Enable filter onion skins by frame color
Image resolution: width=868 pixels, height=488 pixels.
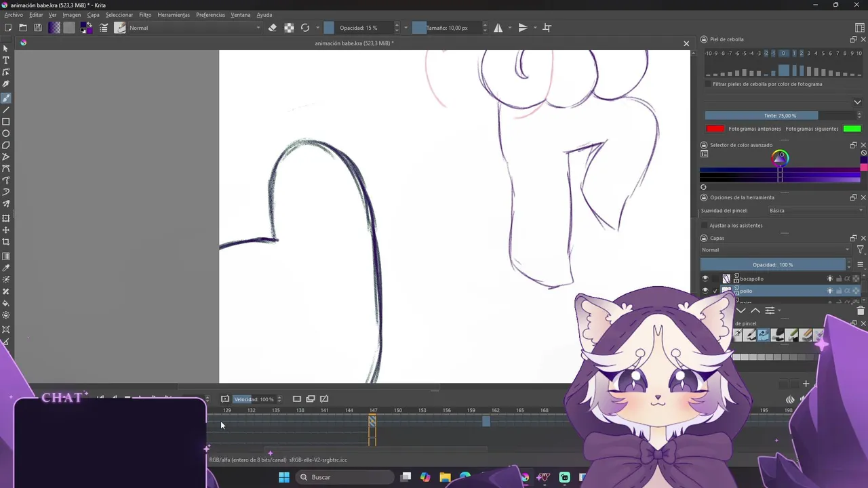tap(708, 84)
